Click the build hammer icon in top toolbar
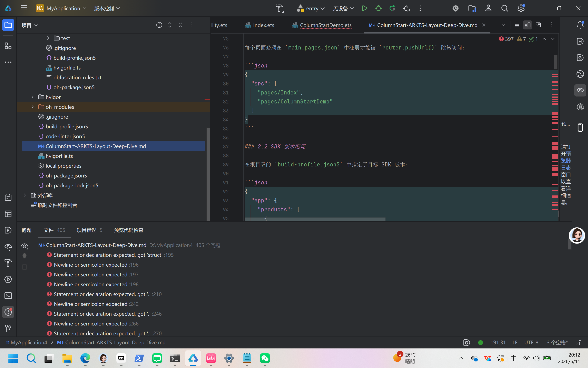 pyautogui.click(x=280, y=8)
